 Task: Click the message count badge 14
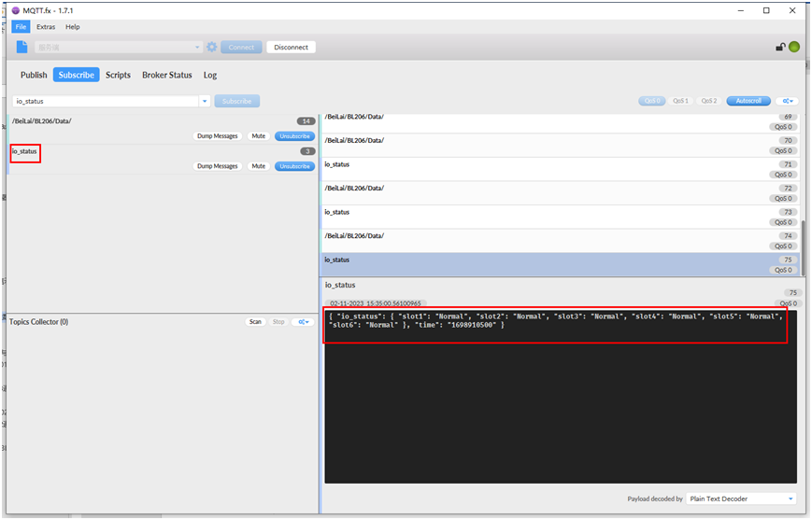click(306, 121)
